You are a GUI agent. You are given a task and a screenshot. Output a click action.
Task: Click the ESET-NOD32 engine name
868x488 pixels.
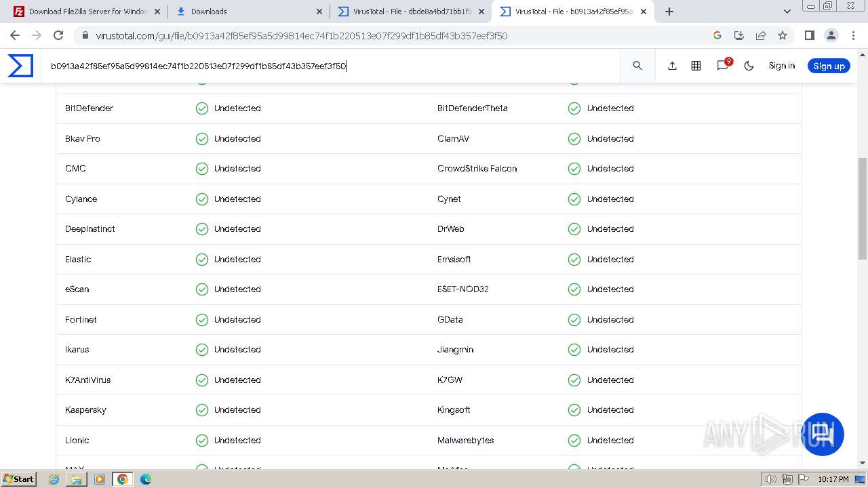[x=462, y=289]
